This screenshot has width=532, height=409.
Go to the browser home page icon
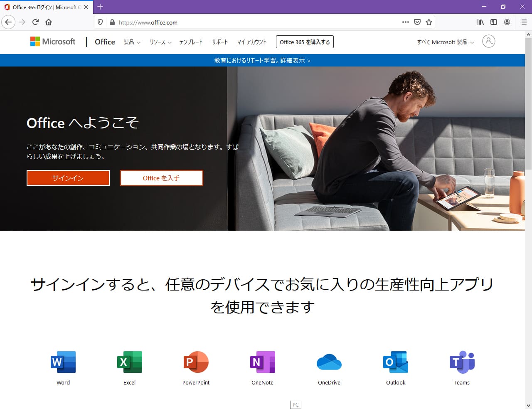(x=49, y=22)
